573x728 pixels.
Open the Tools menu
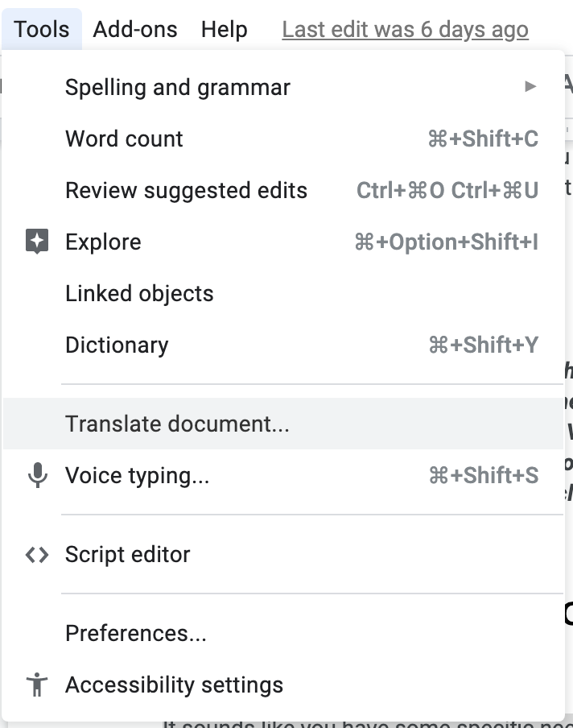tap(42, 29)
